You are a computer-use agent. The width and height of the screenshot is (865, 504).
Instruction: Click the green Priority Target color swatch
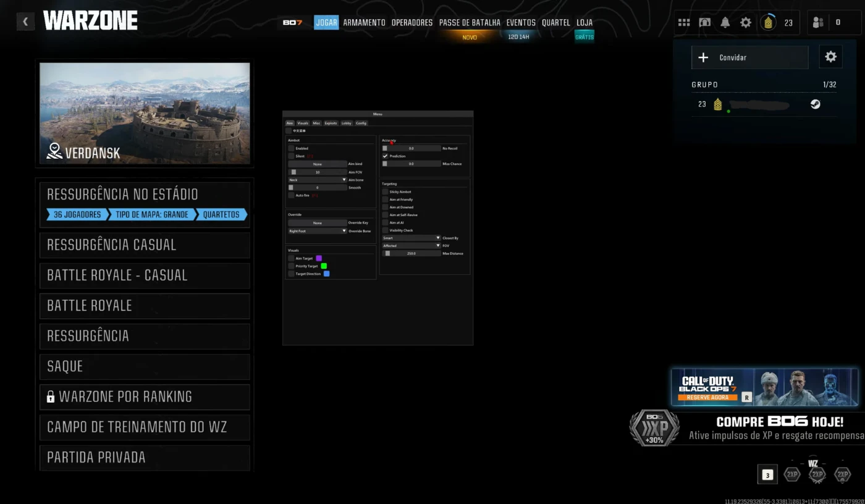click(324, 266)
